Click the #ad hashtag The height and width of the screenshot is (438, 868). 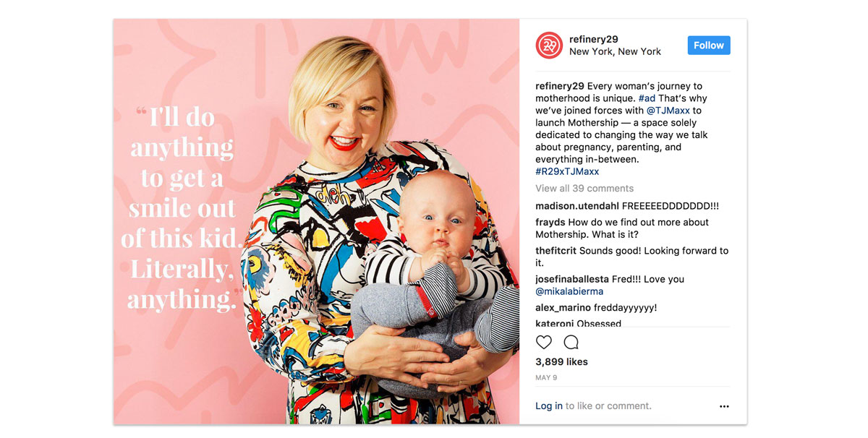click(x=647, y=98)
